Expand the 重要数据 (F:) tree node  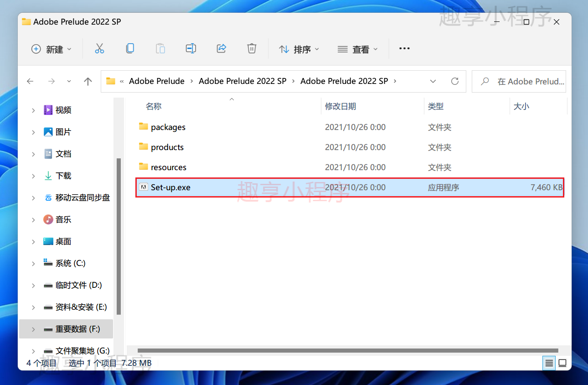click(x=33, y=329)
